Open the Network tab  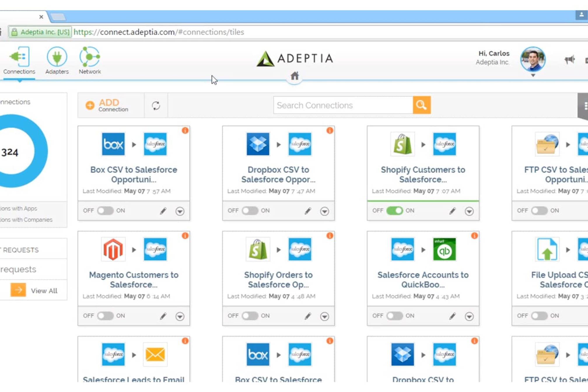90,60
